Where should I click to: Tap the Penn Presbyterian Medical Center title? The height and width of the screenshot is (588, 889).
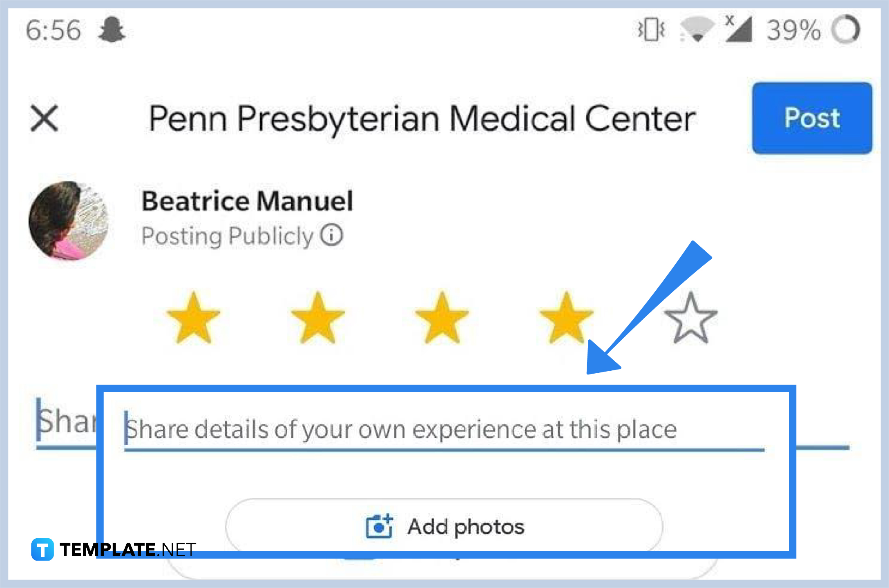click(x=422, y=119)
